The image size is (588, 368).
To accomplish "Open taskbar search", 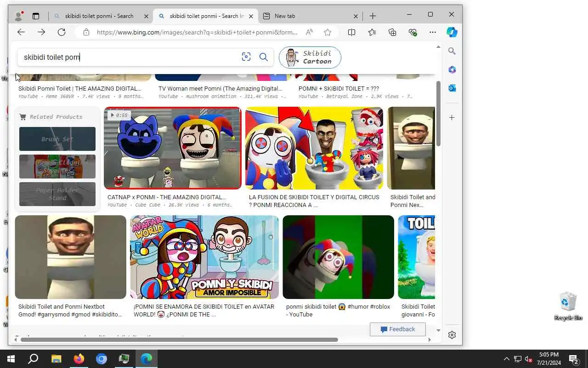I will 33,359.
